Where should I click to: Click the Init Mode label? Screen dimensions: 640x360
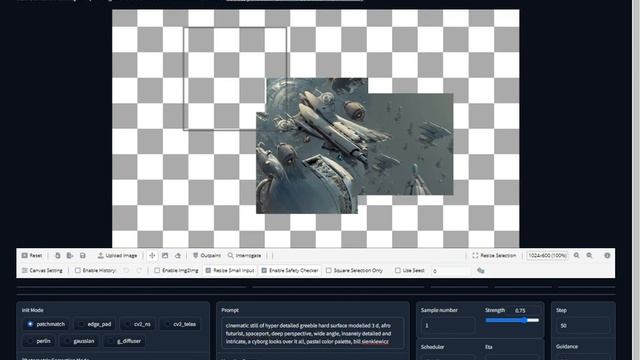[x=32, y=310]
